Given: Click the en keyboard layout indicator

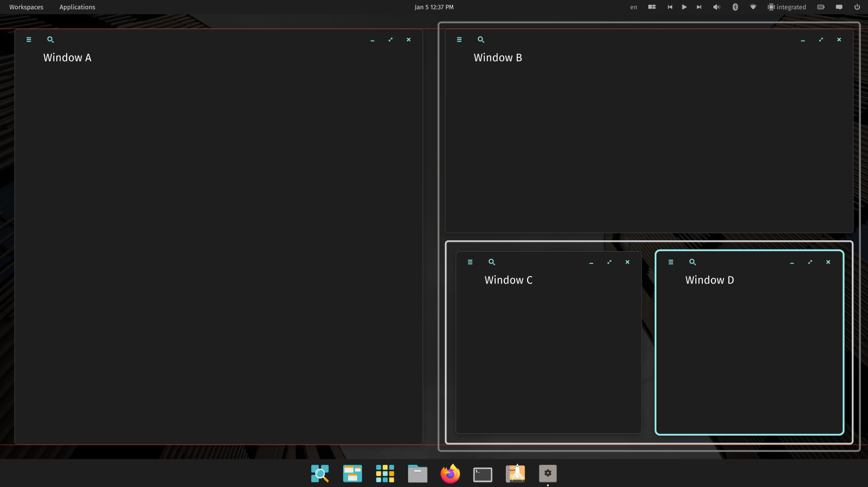Looking at the screenshot, I should pyautogui.click(x=633, y=7).
